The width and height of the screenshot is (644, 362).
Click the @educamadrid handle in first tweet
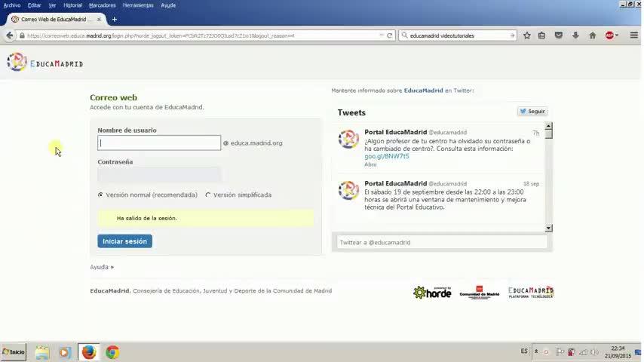448,132
